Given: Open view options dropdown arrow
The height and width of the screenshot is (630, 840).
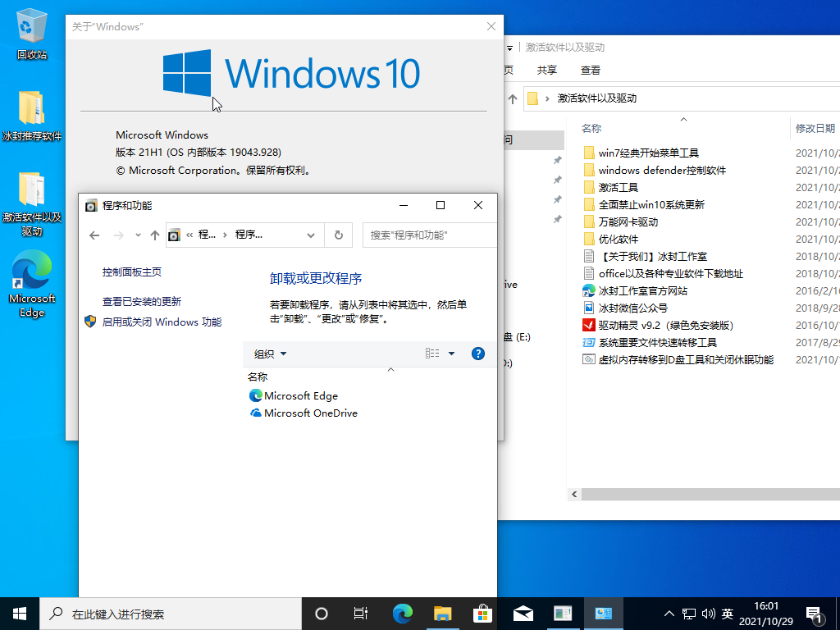Looking at the screenshot, I should coord(452,354).
